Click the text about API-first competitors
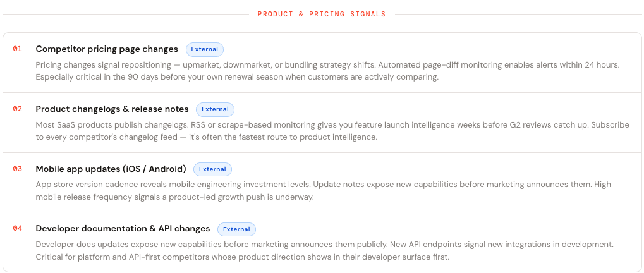644x273 pixels. point(243,257)
